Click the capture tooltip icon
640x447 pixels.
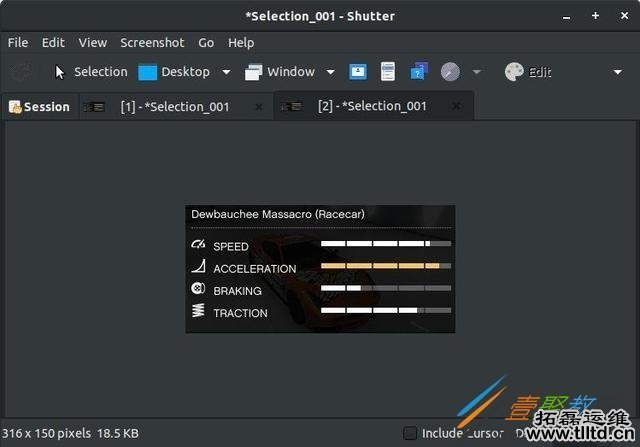388,72
